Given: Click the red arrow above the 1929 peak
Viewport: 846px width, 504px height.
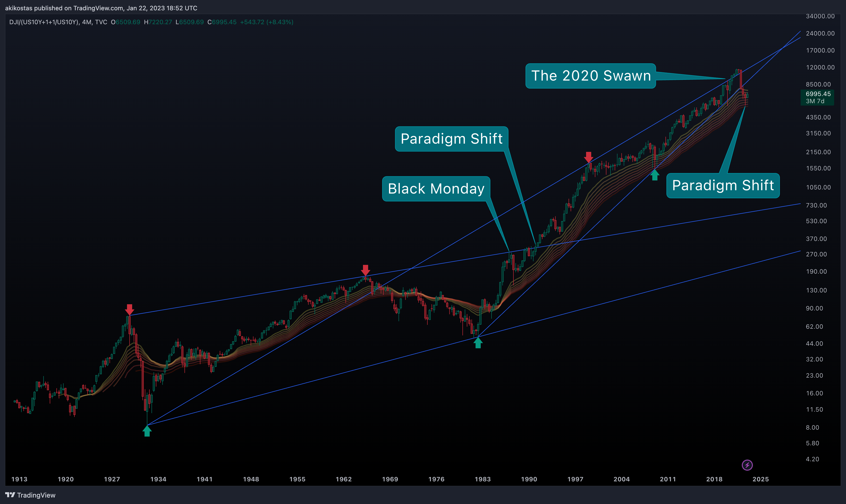Looking at the screenshot, I should tap(130, 310).
